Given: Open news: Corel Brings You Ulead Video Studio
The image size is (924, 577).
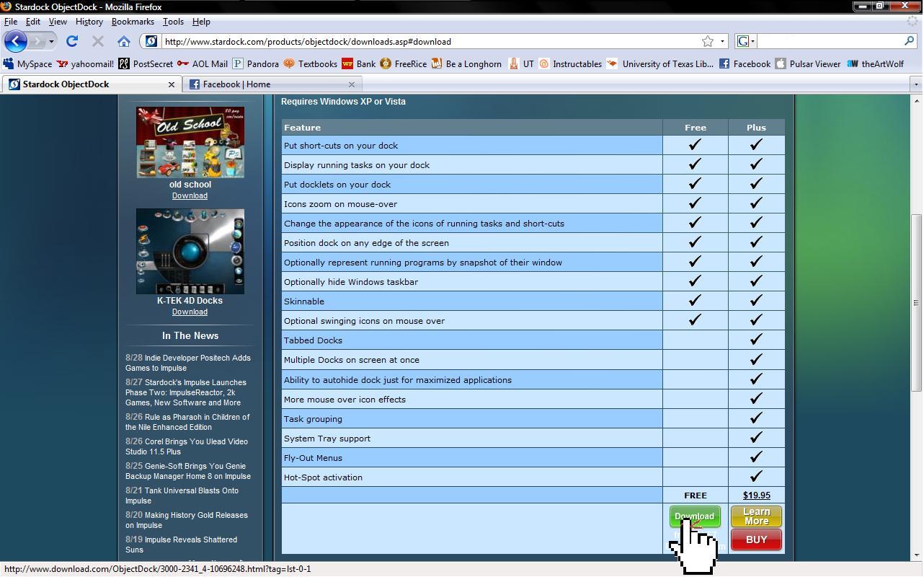Looking at the screenshot, I should [x=187, y=446].
